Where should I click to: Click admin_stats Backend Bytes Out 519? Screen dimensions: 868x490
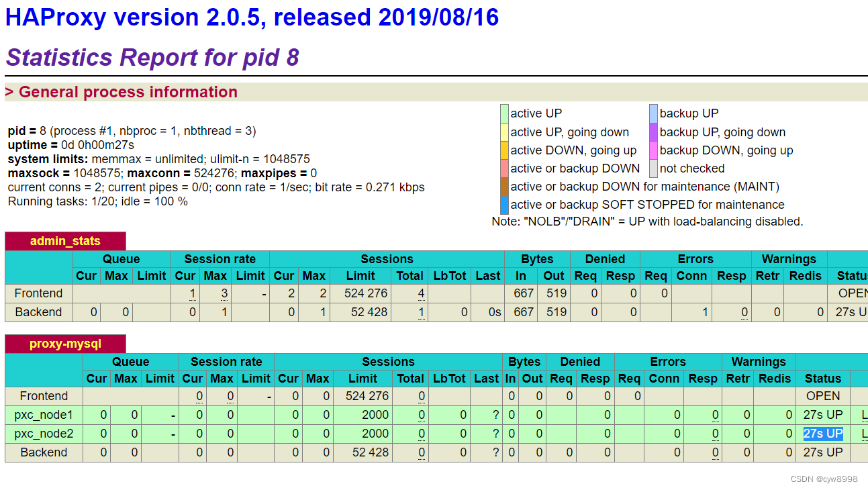coord(557,312)
